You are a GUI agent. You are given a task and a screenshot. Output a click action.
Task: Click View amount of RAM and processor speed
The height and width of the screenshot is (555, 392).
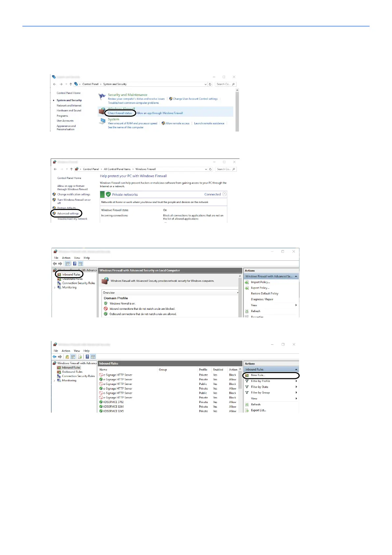(x=133, y=123)
